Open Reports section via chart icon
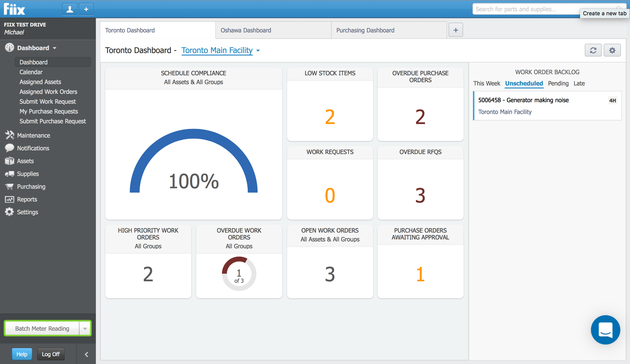Image resolution: width=630 pixels, height=364 pixels. [x=10, y=199]
